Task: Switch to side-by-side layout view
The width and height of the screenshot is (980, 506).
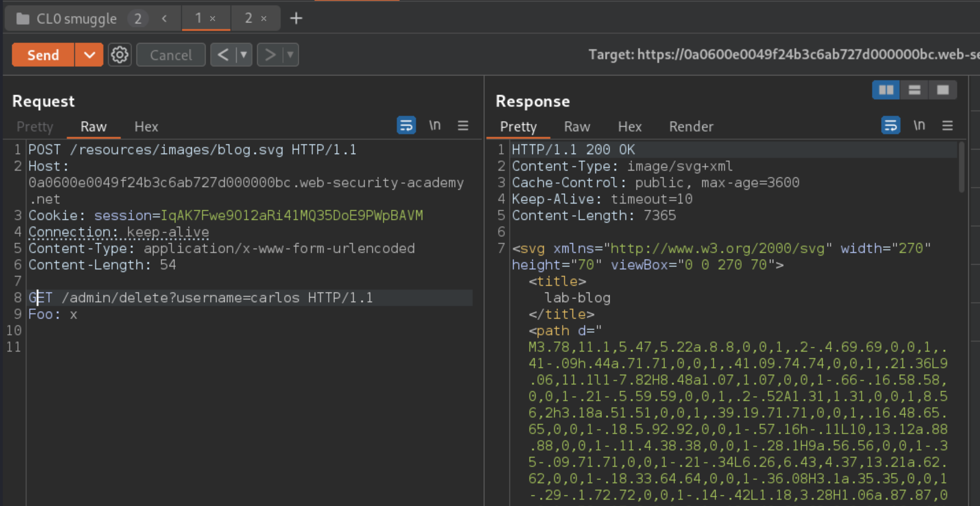Action: click(x=885, y=90)
